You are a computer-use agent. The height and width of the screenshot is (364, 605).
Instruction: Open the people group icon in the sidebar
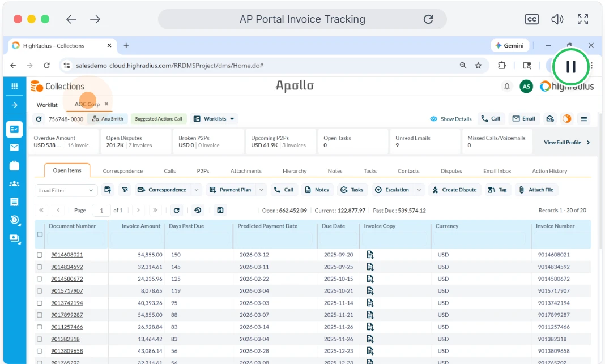pyautogui.click(x=14, y=183)
